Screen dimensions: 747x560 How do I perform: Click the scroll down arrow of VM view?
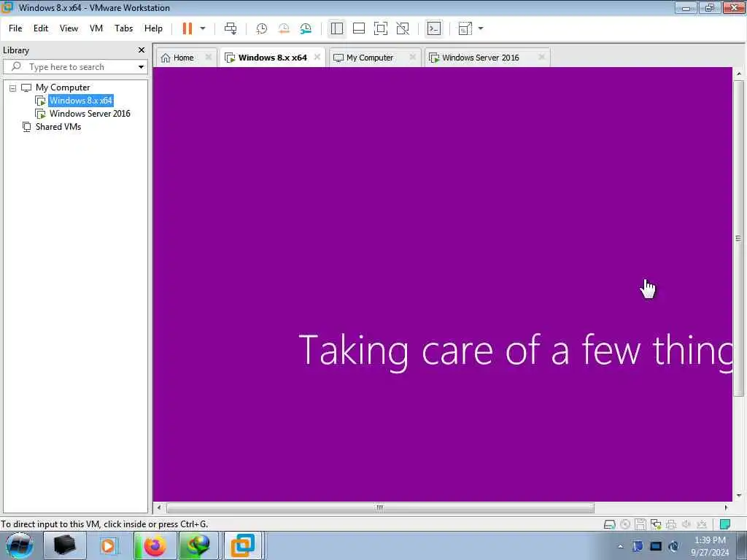pos(738,496)
